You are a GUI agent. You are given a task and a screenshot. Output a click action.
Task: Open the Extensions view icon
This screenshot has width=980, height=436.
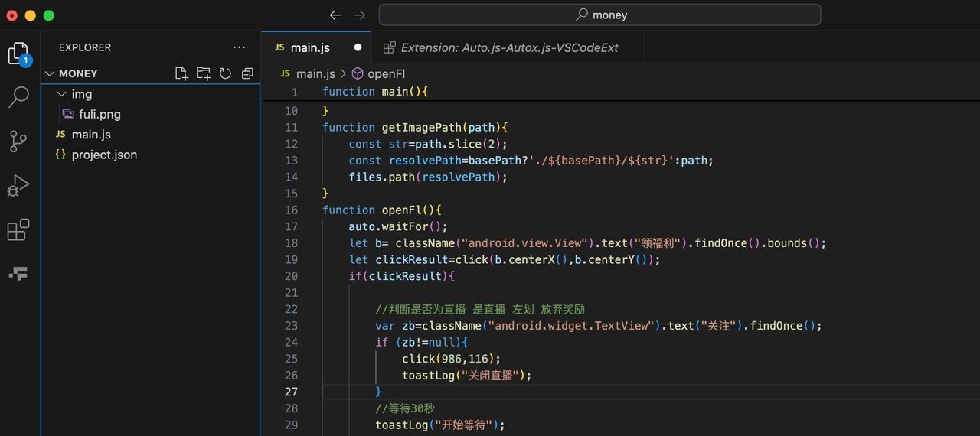coord(18,229)
